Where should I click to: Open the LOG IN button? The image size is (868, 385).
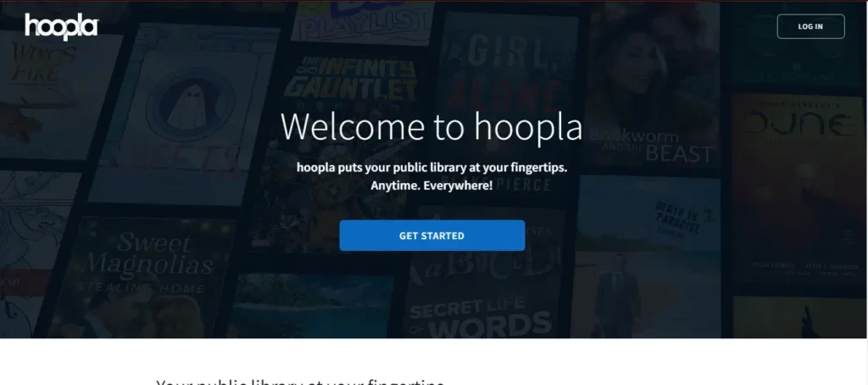pyautogui.click(x=810, y=26)
